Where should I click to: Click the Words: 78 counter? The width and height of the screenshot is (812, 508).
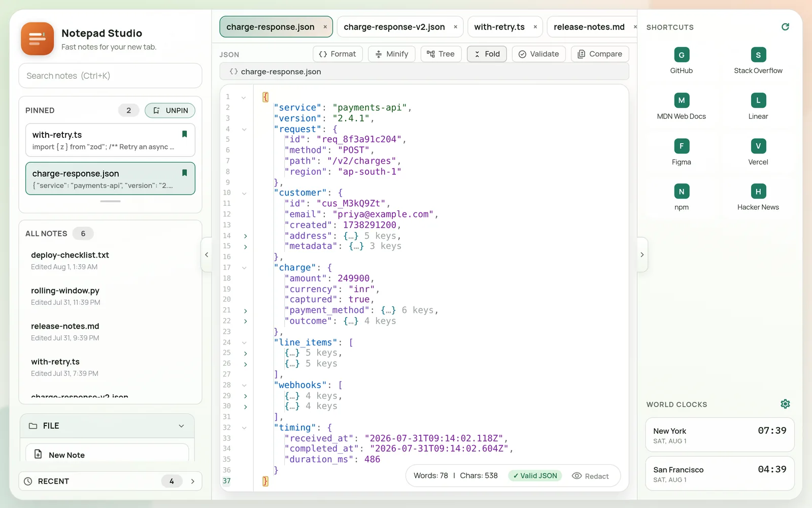[430, 476]
